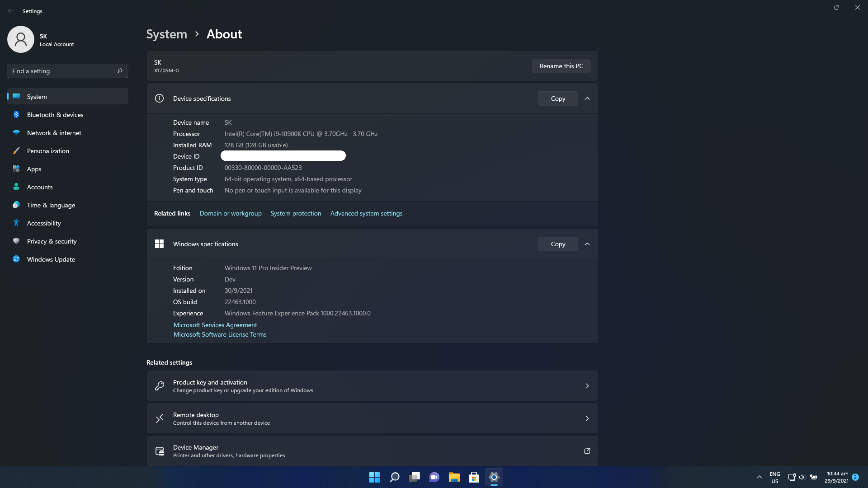868x488 pixels.
Task: Copy the Windows specifications
Action: [558, 244]
